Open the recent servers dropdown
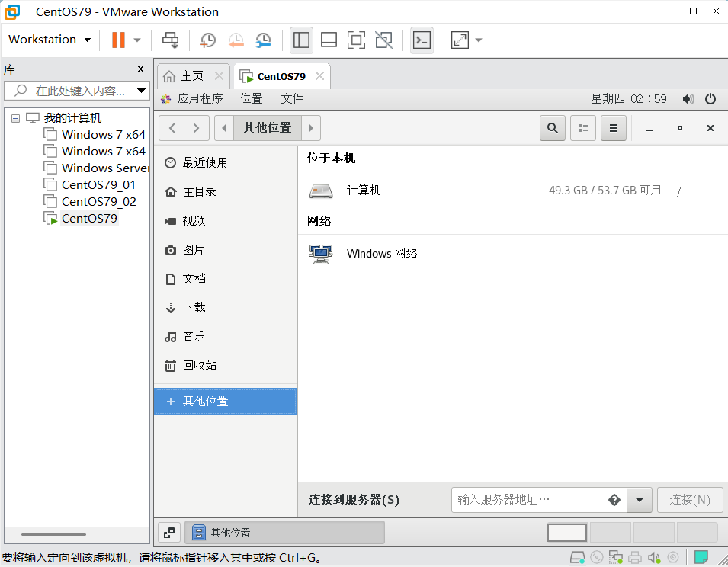 (x=640, y=500)
